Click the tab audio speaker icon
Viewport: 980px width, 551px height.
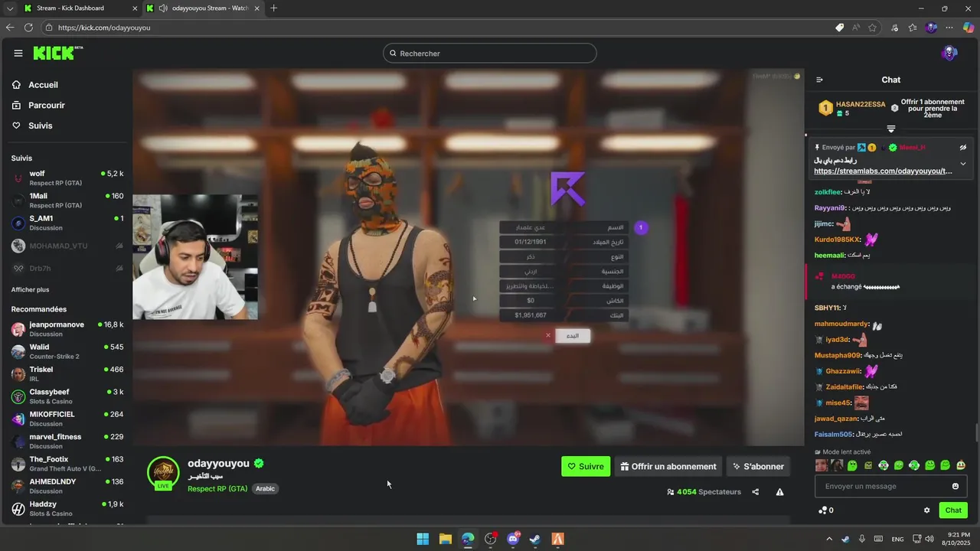pyautogui.click(x=162, y=8)
